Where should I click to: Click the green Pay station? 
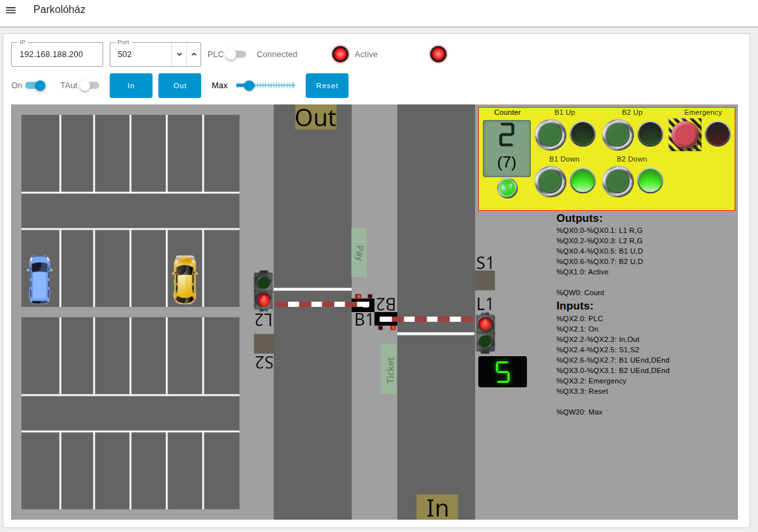pyautogui.click(x=359, y=252)
